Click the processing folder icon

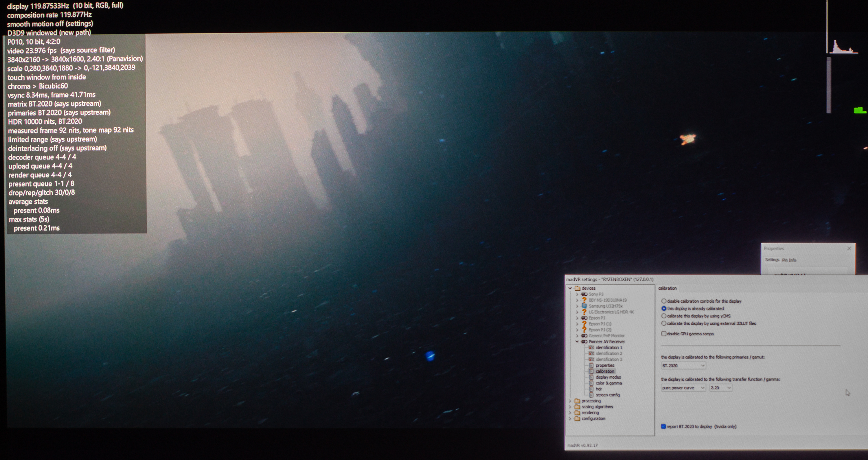(577, 401)
